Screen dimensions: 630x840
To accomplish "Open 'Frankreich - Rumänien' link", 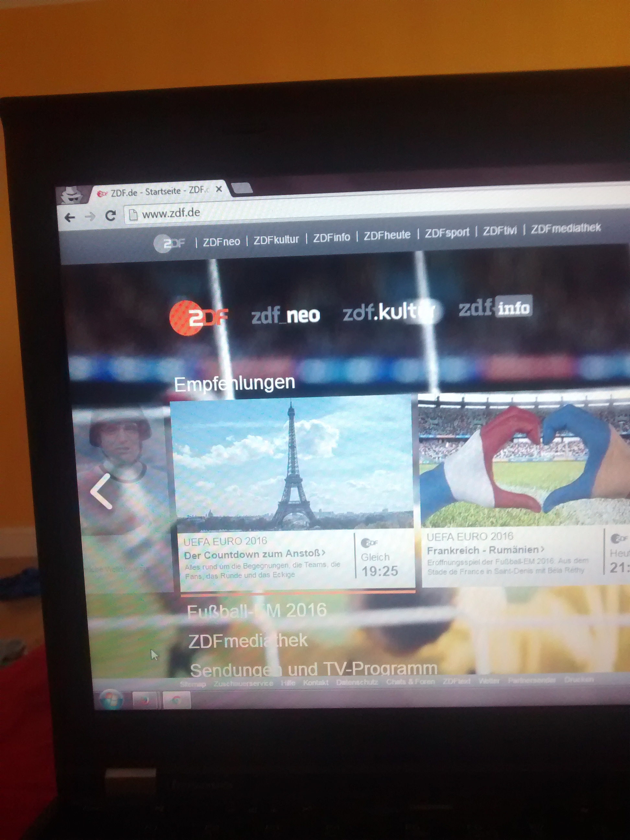I will [x=486, y=550].
